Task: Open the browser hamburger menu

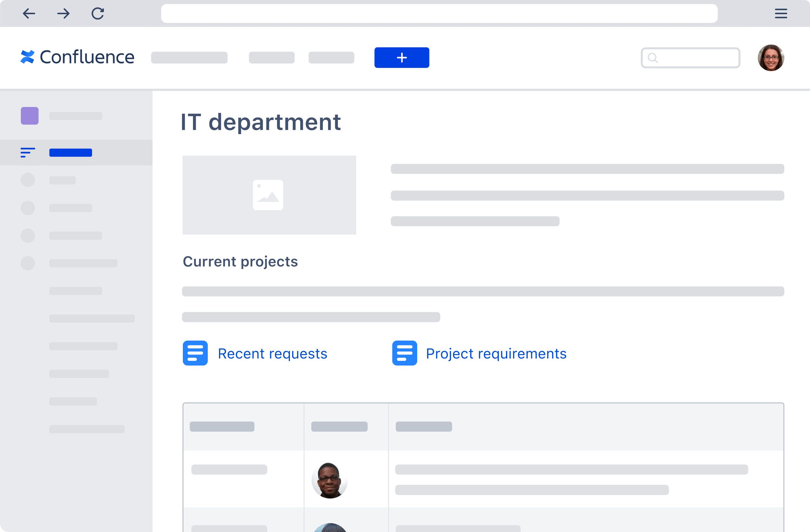Action: coord(781,14)
